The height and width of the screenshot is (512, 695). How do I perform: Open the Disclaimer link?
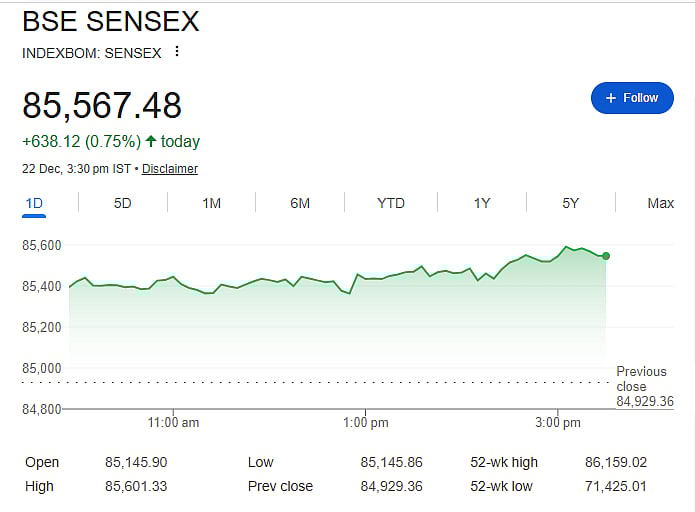tap(170, 169)
